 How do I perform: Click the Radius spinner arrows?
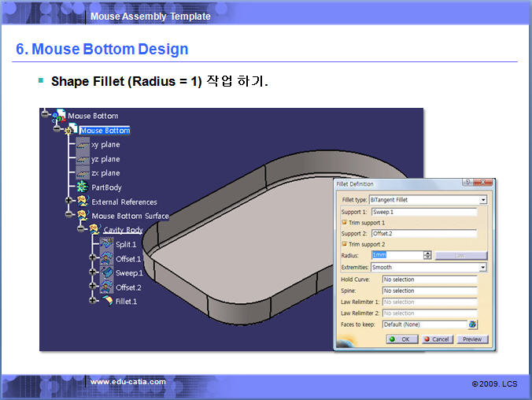(x=427, y=255)
